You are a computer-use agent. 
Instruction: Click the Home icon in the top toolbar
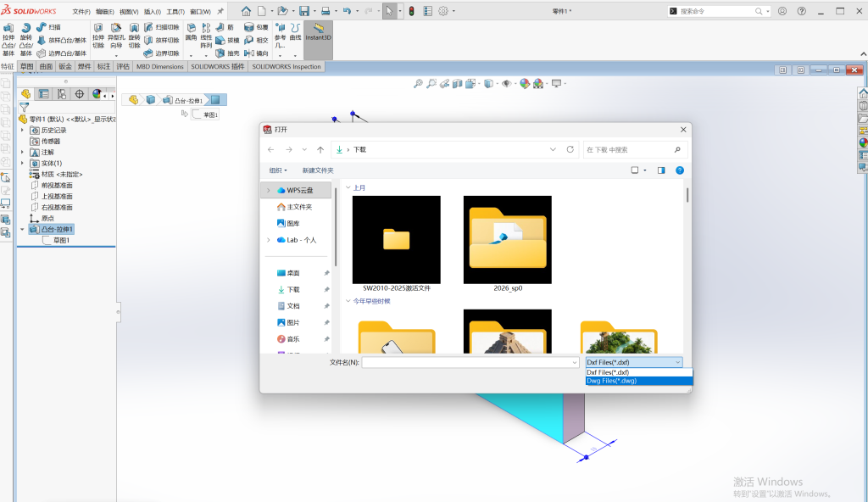246,11
